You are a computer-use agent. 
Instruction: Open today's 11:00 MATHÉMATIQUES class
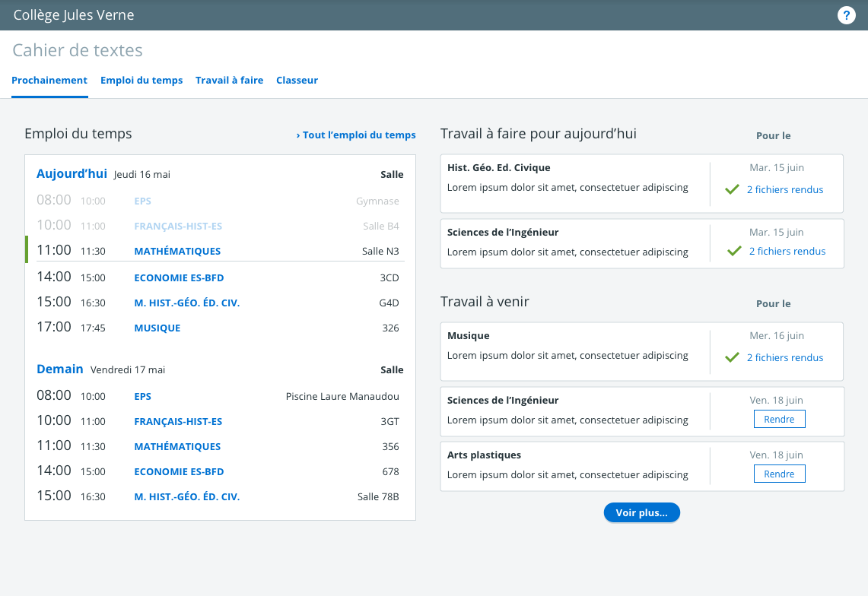point(177,251)
